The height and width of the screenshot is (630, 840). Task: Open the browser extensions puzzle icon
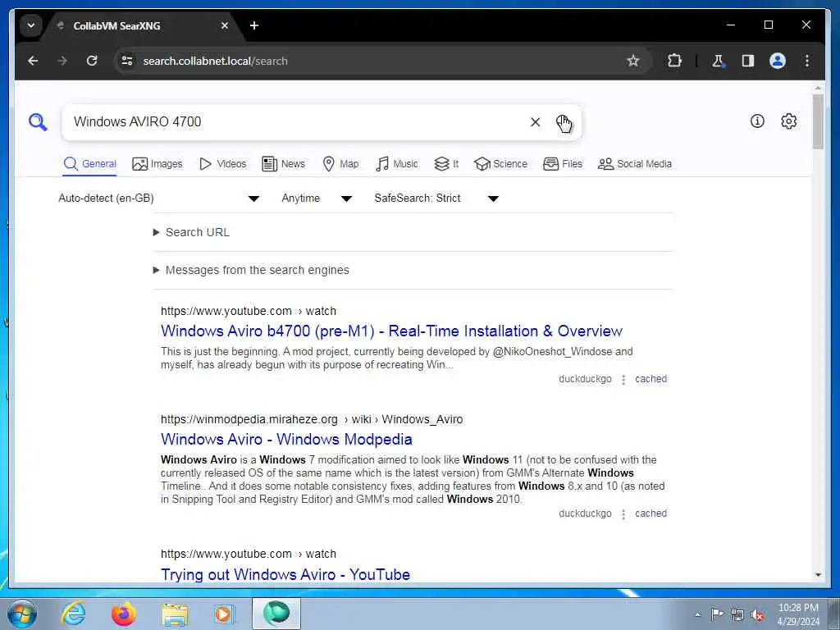tap(674, 61)
